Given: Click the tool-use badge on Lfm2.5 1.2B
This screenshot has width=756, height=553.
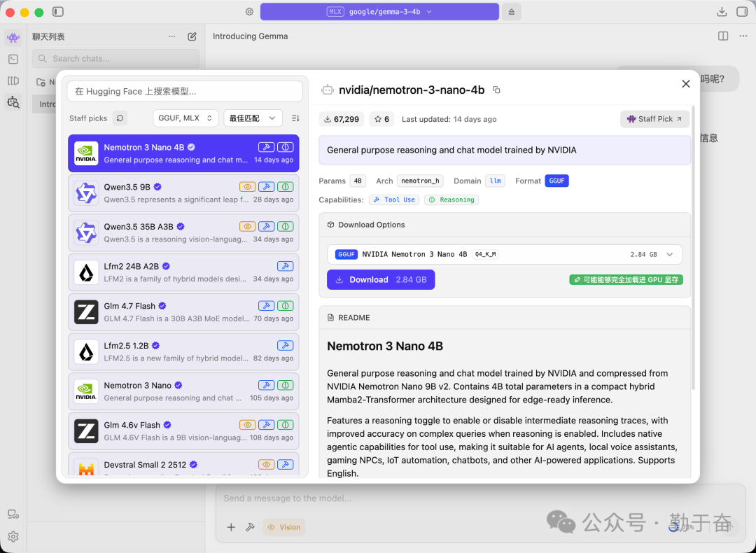Looking at the screenshot, I should 286,345.
